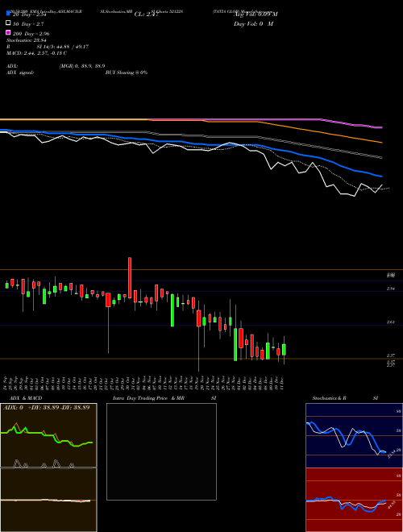Open the blue-background Stochastics chart panel
403x532 pixels.
[354, 435]
